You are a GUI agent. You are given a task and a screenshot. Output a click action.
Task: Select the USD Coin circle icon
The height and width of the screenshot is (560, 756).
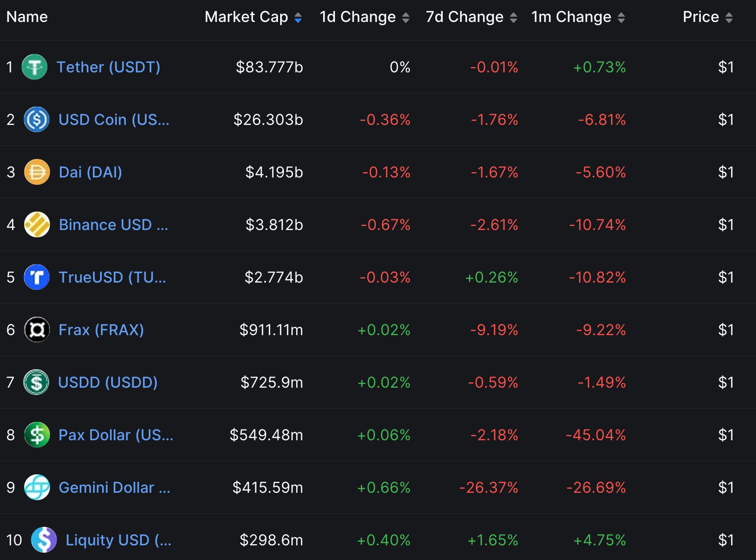36,120
